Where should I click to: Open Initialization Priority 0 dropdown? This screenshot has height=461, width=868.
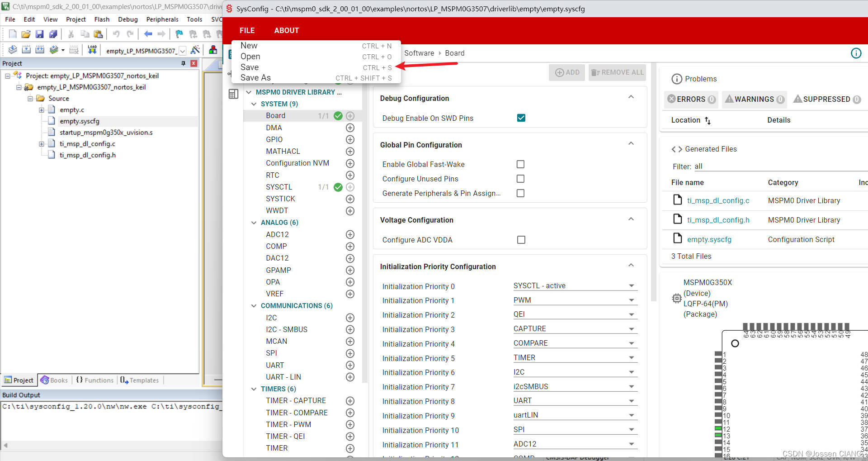(x=575, y=286)
